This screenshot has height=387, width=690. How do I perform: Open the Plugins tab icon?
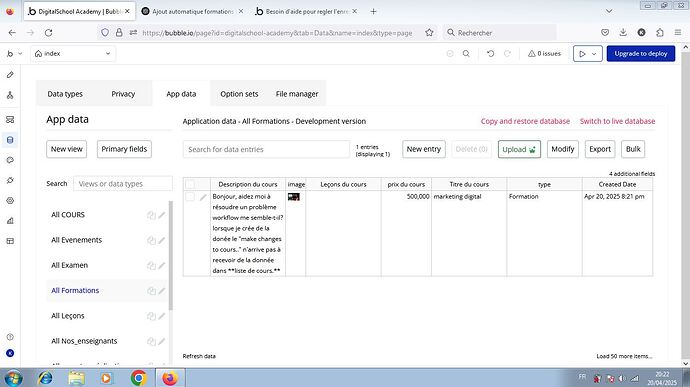click(10, 181)
